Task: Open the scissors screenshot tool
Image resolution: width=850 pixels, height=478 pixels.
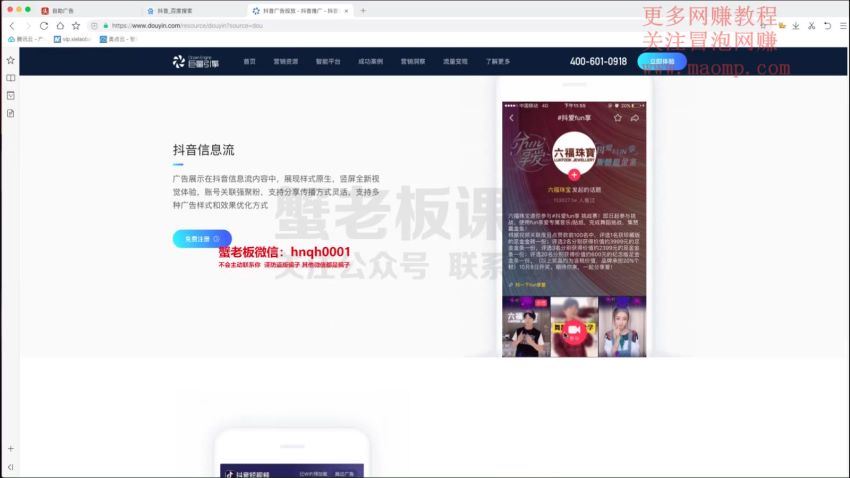Action: tap(812, 25)
